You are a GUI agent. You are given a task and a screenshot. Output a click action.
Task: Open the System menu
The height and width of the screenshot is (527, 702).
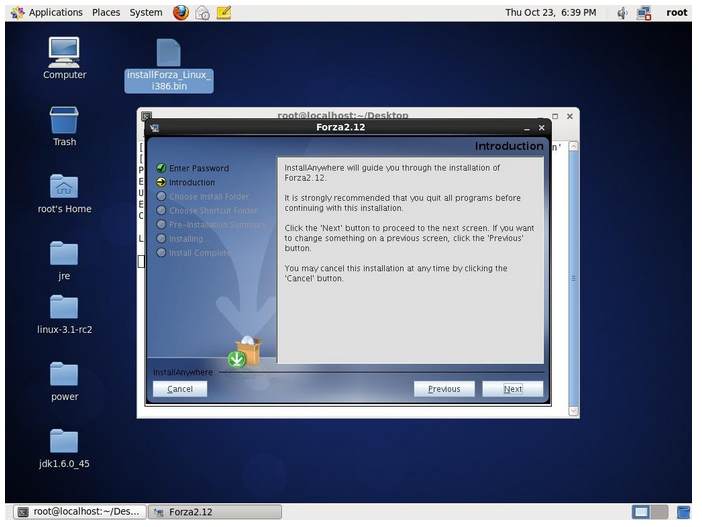tap(146, 13)
